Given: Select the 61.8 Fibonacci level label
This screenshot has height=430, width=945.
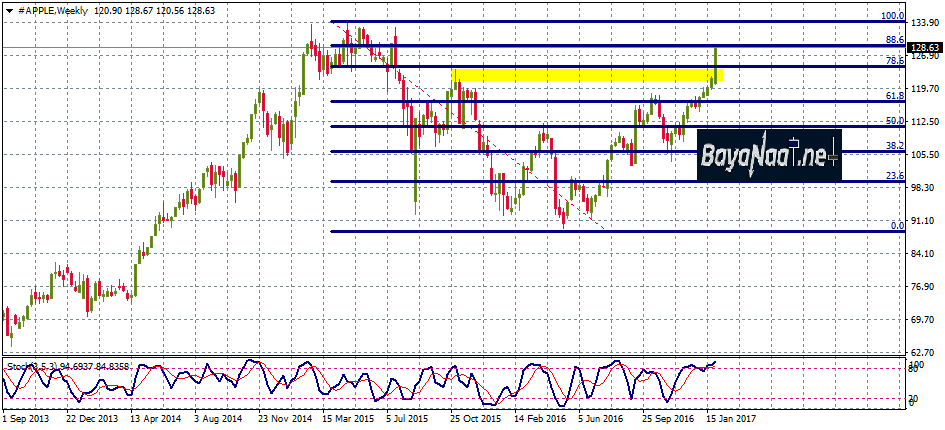Looking at the screenshot, I should click(x=894, y=95).
